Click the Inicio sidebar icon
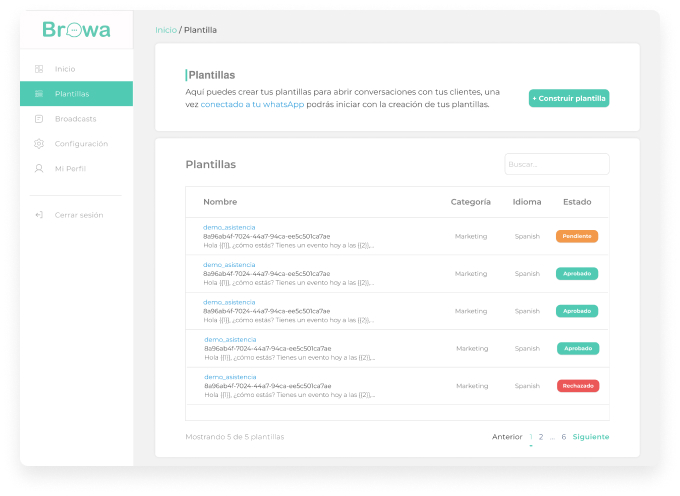 39,69
